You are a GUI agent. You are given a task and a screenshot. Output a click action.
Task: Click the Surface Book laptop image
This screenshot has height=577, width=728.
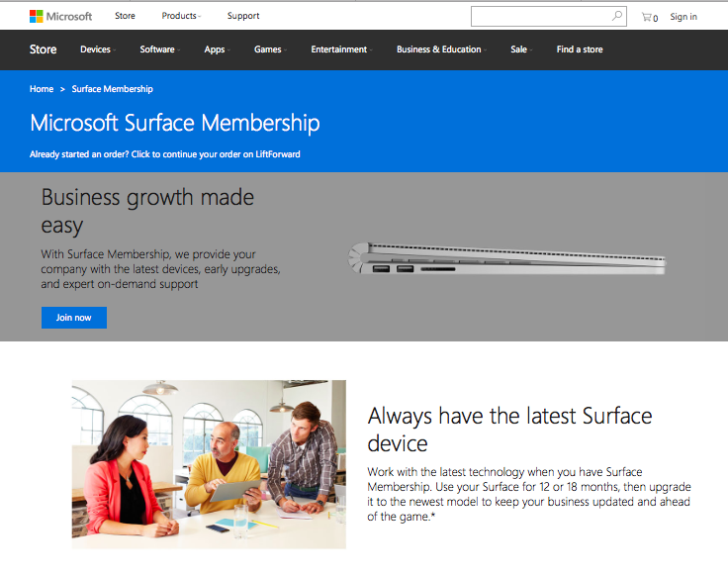[506, 258]
